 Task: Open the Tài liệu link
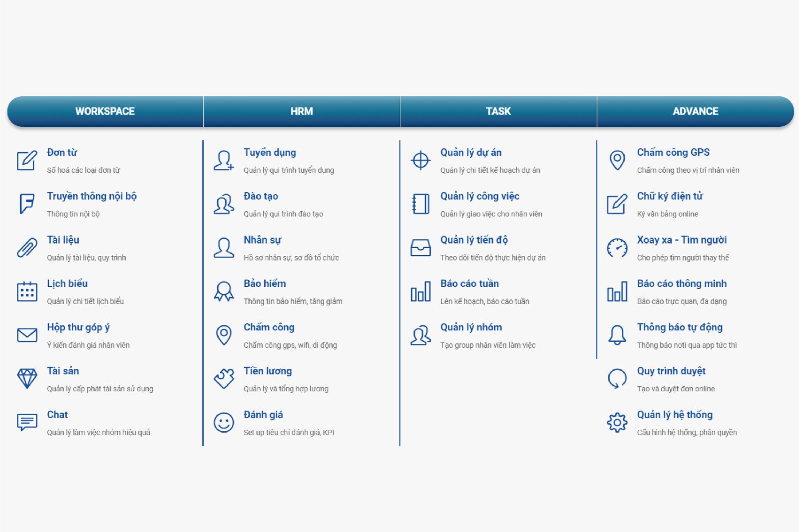coord(63,240)
